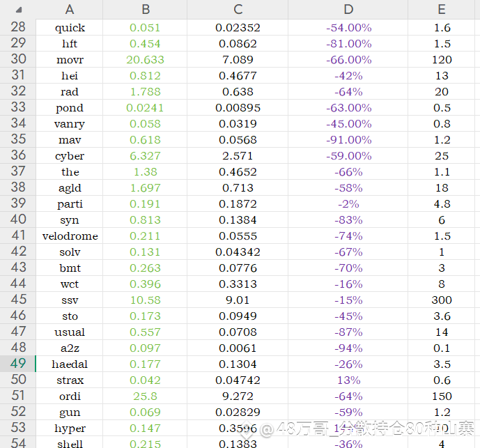Viewport: 480px width, 448px height.
Task: Click the 13% cell in strax row
Action: pyautogui.click(x=348, y=380)
